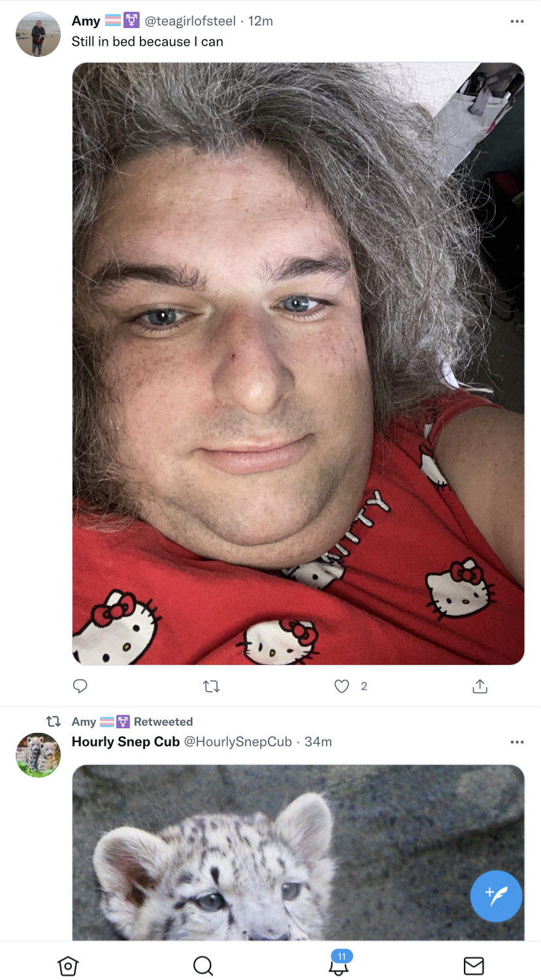The height and width of the screenshot is (980, 541).
Task: Open the 12m timestamp of the first tweet
Action: [261, 21]
